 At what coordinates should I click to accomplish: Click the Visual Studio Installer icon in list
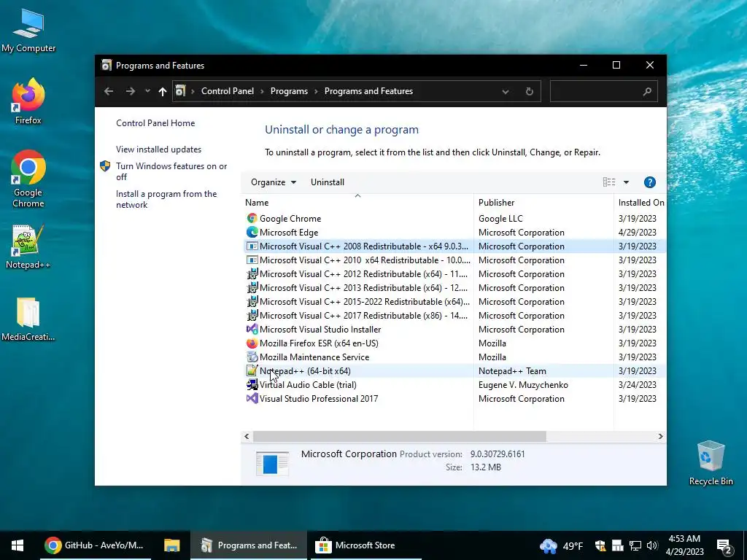tap(252, 329)
